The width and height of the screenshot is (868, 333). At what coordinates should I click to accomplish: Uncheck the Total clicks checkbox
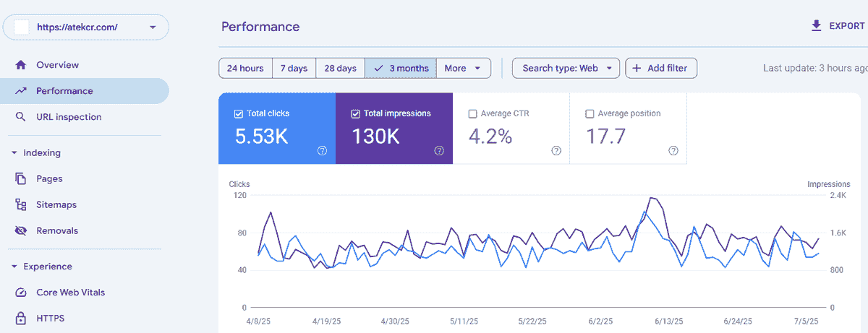[239, 113]
